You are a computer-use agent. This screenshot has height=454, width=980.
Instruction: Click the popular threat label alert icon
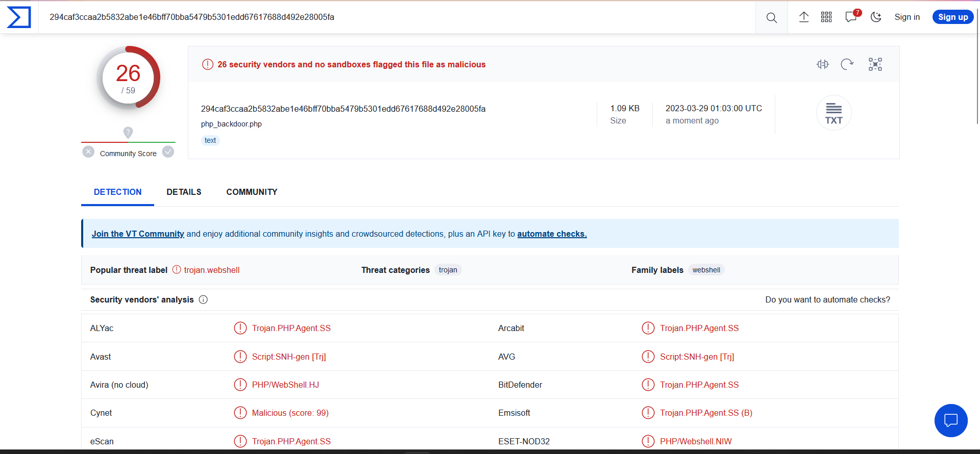(x=177, y=269)
